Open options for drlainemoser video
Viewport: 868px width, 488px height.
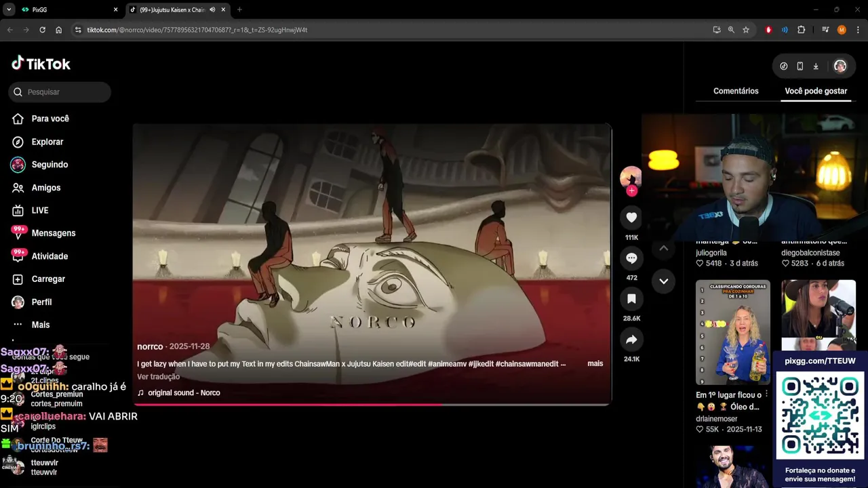[x=767, y=394]
